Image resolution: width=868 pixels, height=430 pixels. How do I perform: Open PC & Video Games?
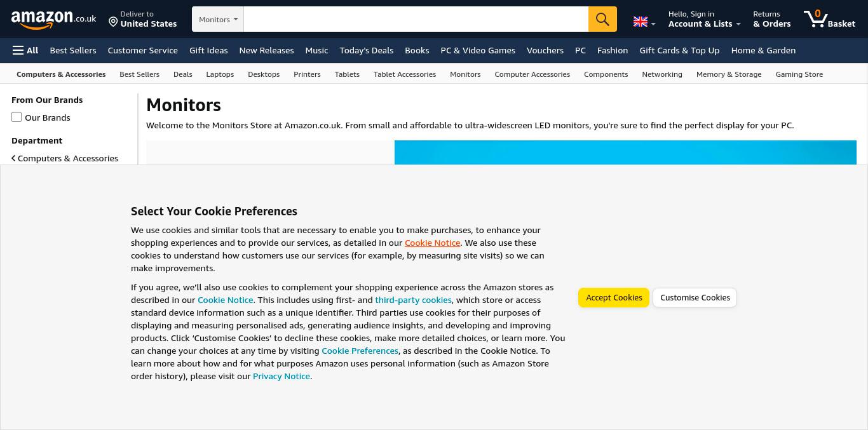pyautogui.click(x=478, y=50)
